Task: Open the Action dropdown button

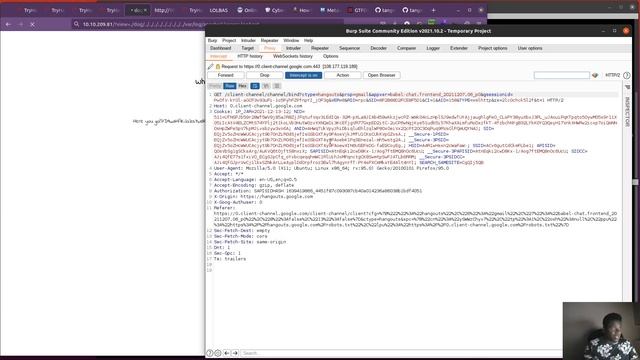Action: coord(342,75)
